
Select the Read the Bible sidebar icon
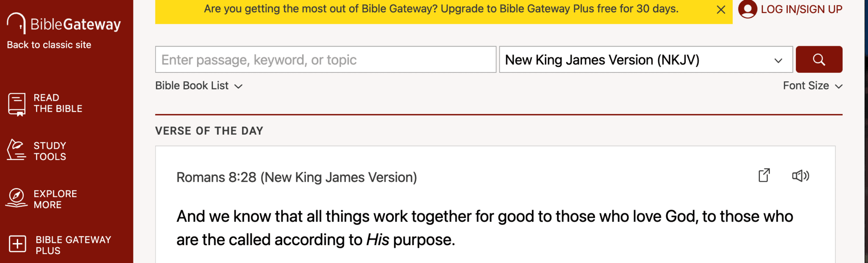pos(16,103)
